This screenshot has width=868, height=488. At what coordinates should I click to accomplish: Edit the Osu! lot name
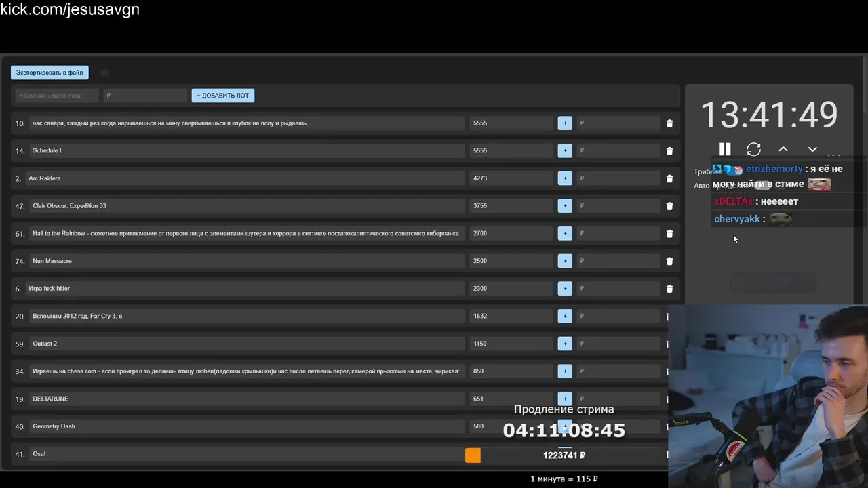[x=246, y=454]
